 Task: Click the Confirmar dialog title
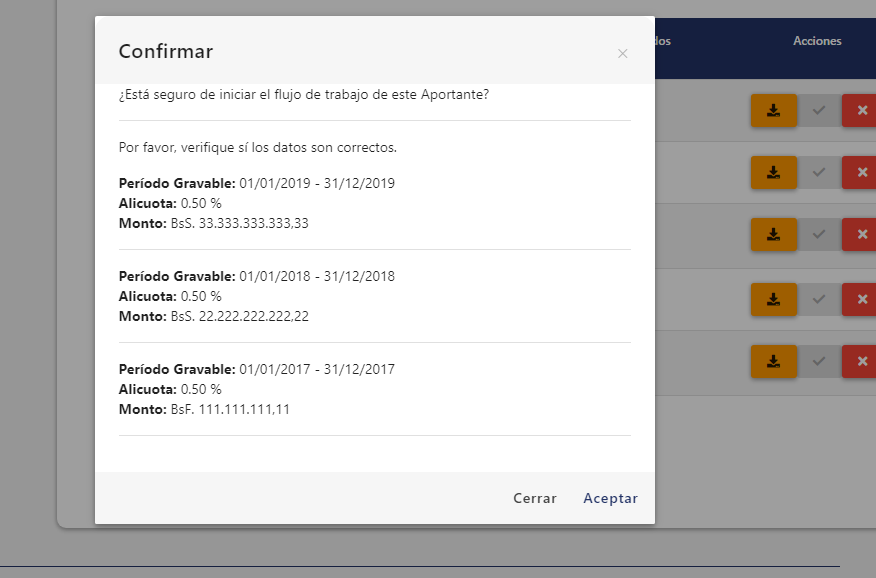pyautogui.click(x=166, y=52)
